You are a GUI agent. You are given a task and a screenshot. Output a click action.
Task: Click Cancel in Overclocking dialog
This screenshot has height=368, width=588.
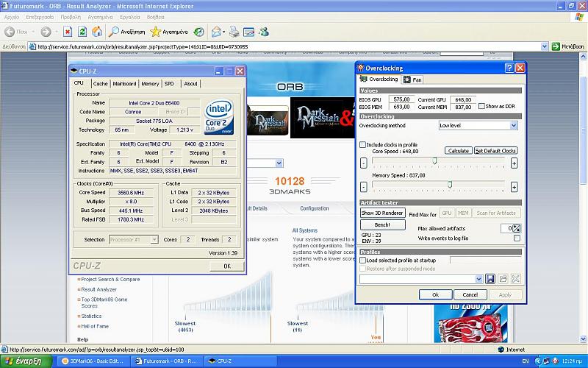click(x=470, y=295)
